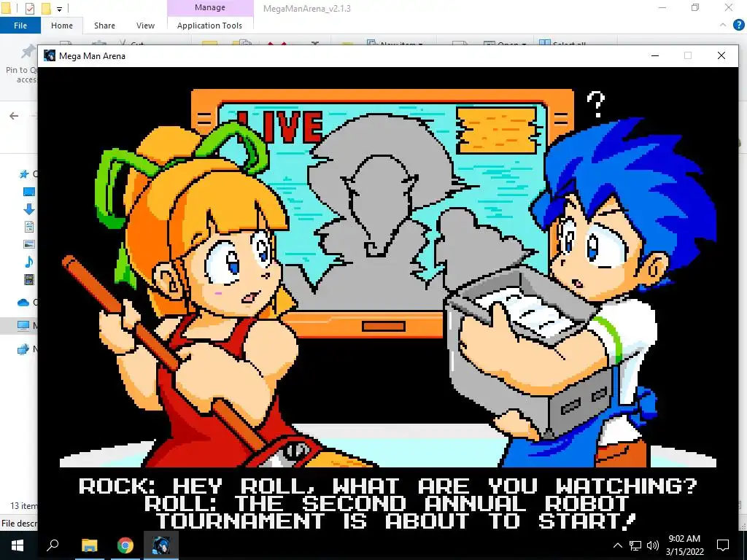Viewport: 747px width, 560px height.
Task: Collapse the Explorer ribbon with the chevron
Action: tap(723, 26)
